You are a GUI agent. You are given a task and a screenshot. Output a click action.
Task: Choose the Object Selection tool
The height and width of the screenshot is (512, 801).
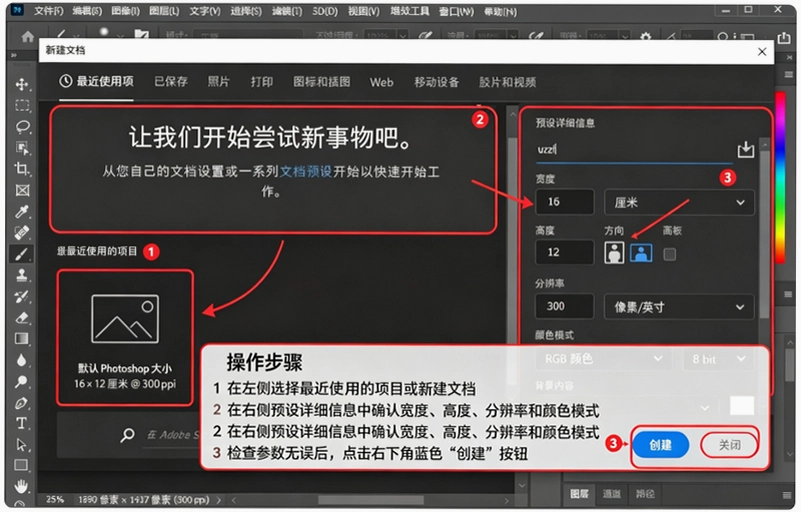[22, 148]
